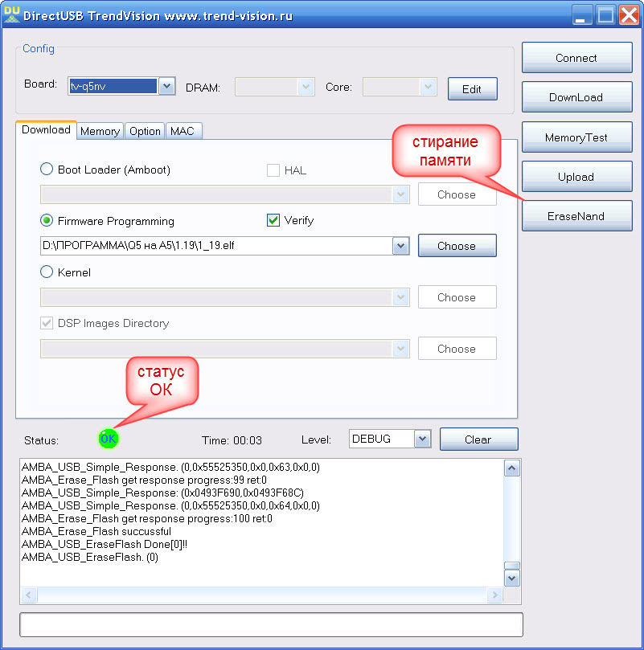Viewport: 644px width, 650px height.
Task: Click Choose next to the firmware path
Action: (457, 246)
